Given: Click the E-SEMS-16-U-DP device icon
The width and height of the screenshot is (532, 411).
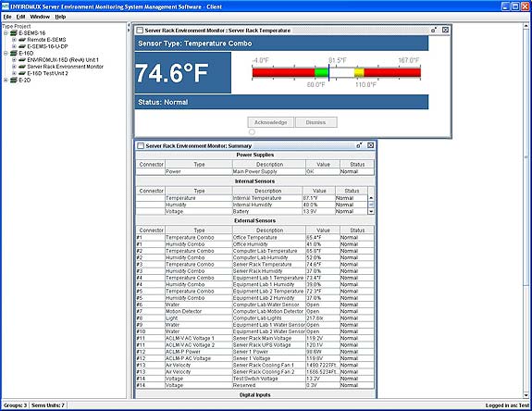Looking at the screenshot, I should (x=22, y=46).
